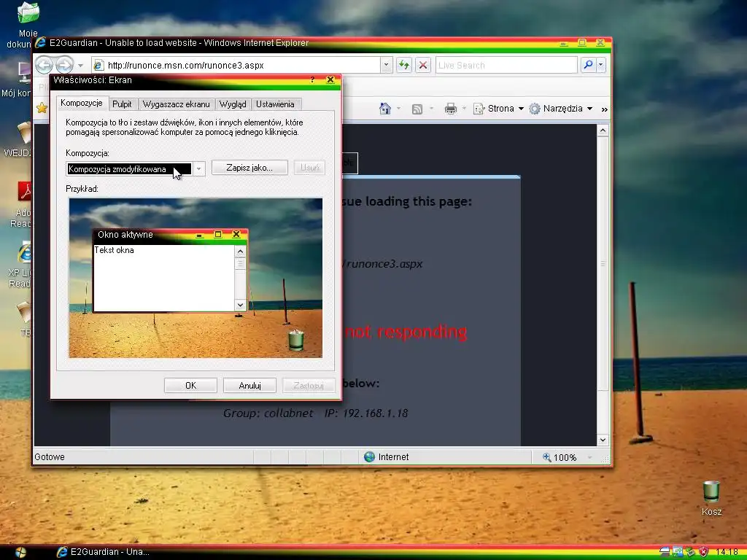Open the address bar history dropdown
The image size is (747, 560).
click(387, 65)
